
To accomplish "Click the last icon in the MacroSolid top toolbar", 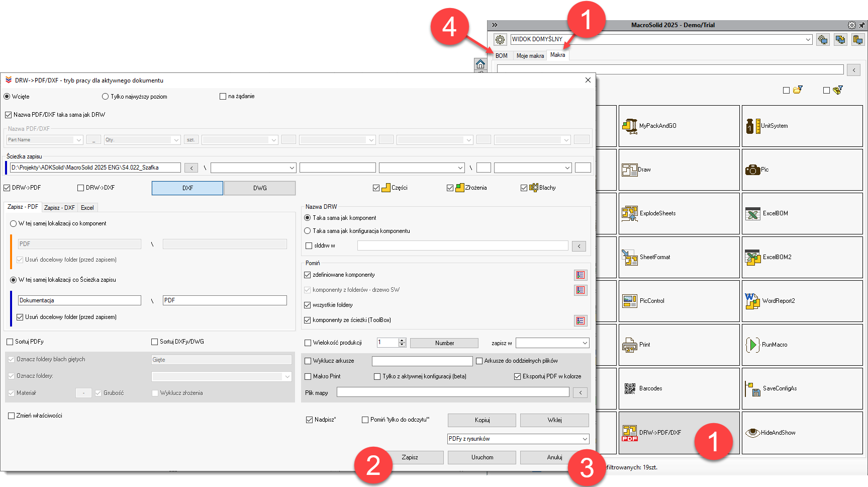I will tap(858, 39).
